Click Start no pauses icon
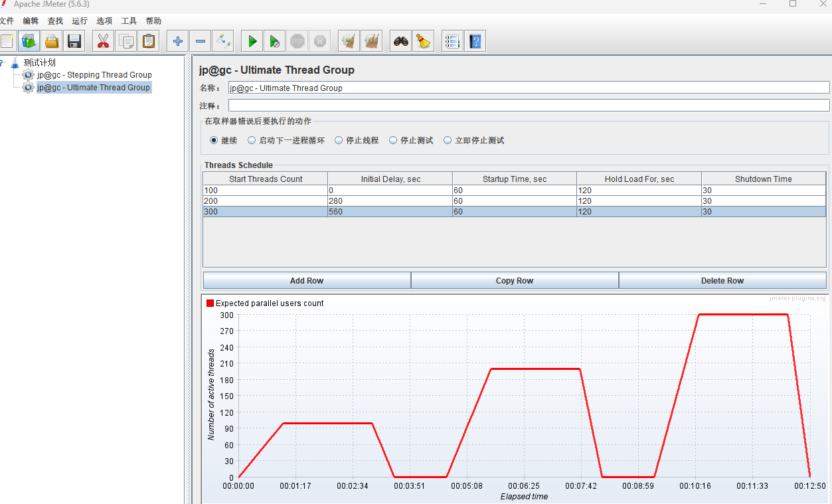 coord(274,41)
